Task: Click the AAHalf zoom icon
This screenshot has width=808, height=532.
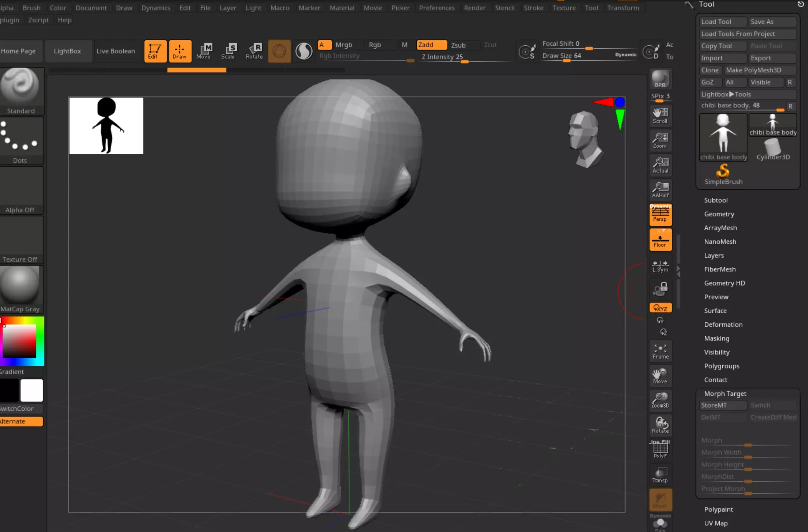Action: click(x=660, y=190)
